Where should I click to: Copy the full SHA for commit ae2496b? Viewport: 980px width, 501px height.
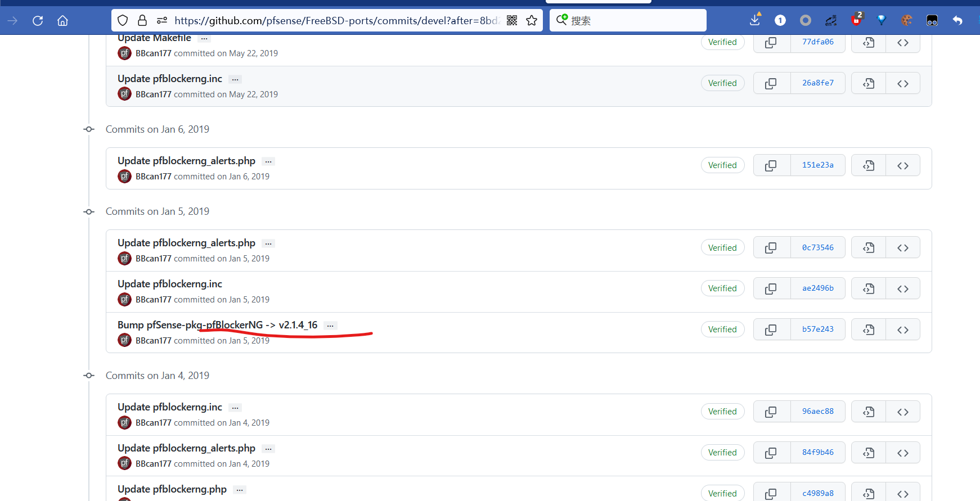(x=771, y=288)
